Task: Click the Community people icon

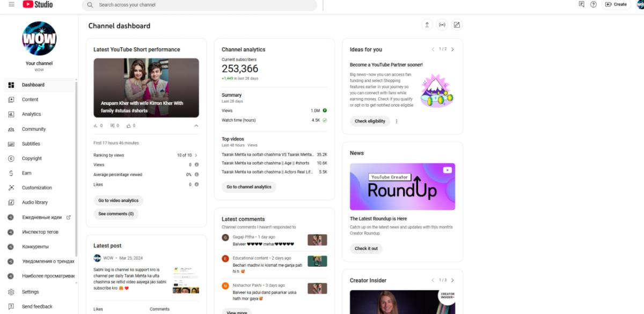Action: [11, 129]
